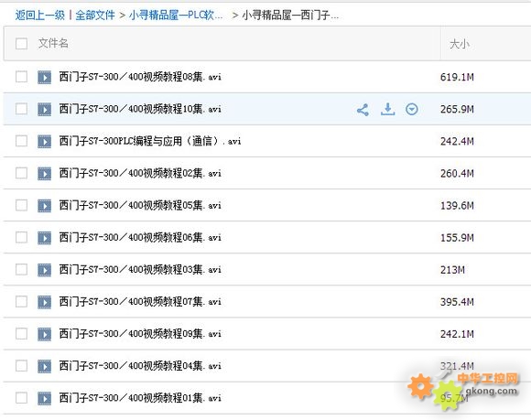The width and height of the screenshot is (531, 420).
Task: Open the more-options dropdown on 10集 row
Action: [411, 109]
